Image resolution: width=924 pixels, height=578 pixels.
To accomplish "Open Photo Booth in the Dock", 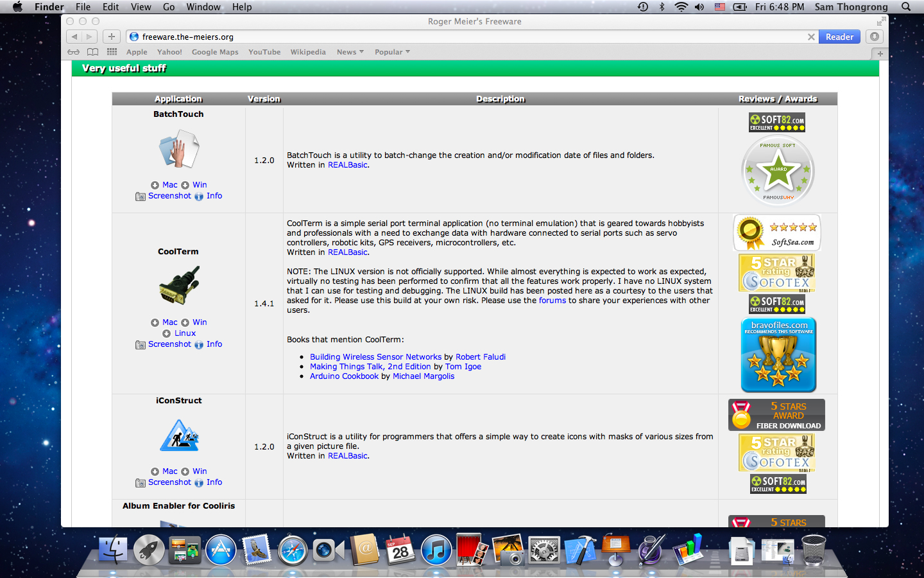I will [x=472, y=551].
